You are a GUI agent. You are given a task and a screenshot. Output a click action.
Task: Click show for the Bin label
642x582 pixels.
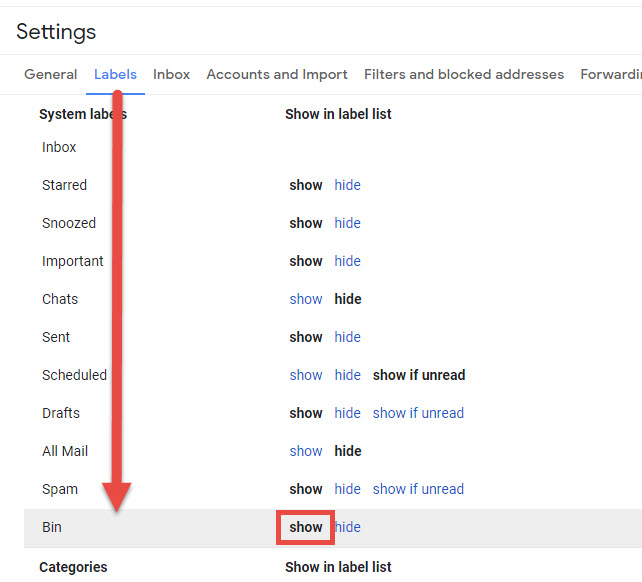click(306, 527)
